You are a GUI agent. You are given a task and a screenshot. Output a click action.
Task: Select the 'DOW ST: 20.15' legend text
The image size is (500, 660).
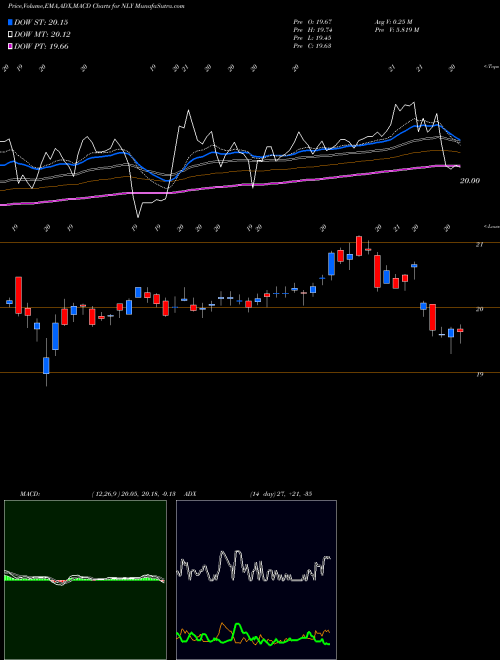pyautogui.click(x=41, y=22)
